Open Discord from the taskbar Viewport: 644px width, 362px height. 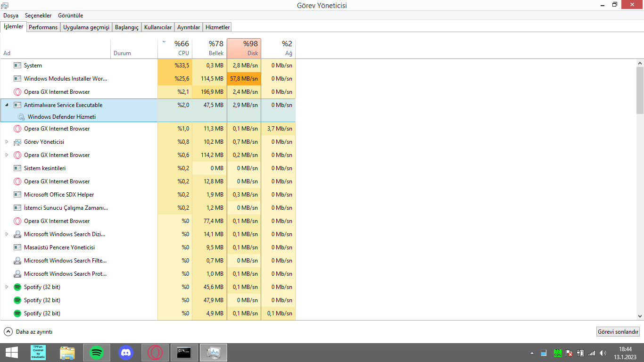(126, 353)
